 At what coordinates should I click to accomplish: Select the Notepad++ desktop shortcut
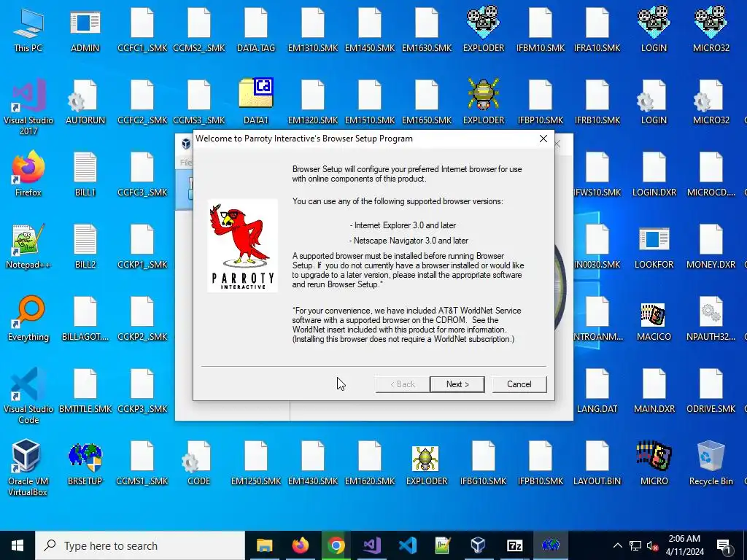tap(28, 246)
